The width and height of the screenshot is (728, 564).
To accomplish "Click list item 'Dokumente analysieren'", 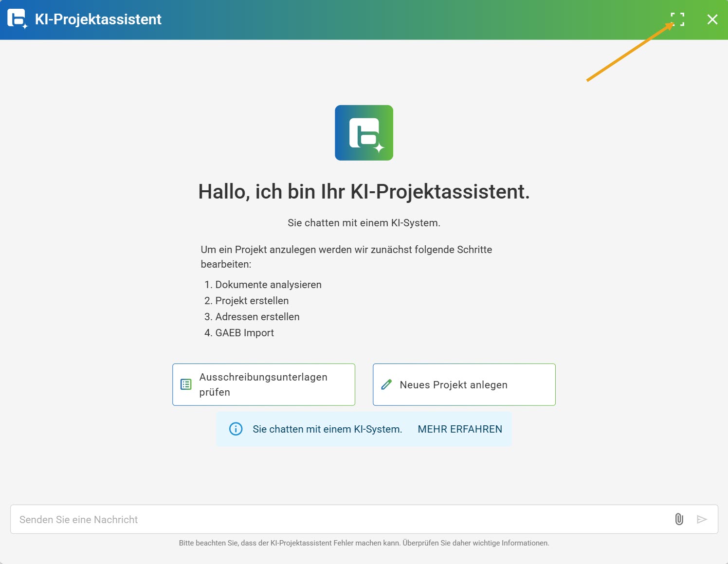I will 268,285.
